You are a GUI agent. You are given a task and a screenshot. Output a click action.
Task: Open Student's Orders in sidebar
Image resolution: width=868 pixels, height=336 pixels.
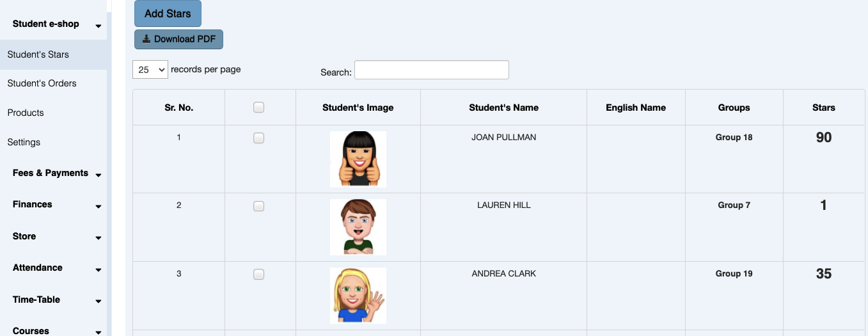42,83
